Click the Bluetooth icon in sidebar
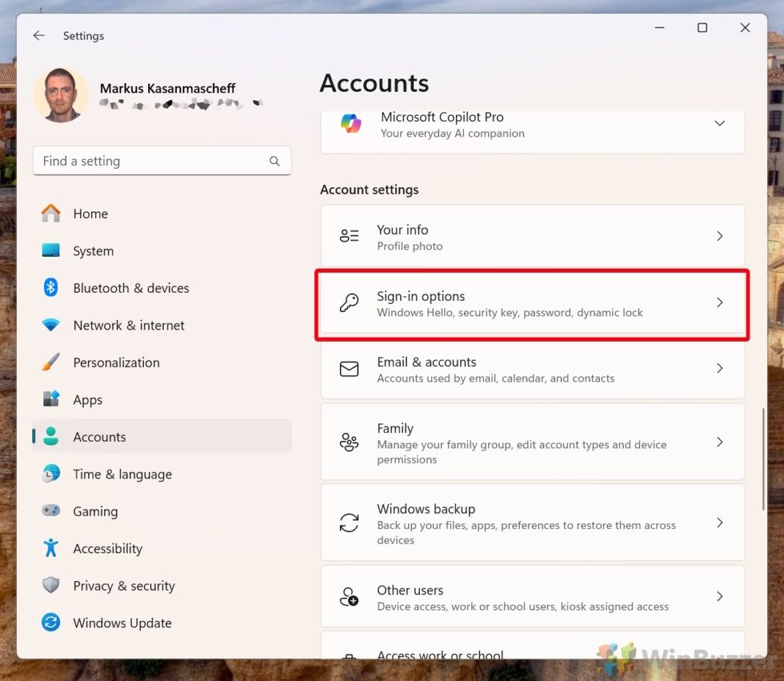Image resolution: width=784 pixels, height=681 pixels. click(x=51, y=288)
